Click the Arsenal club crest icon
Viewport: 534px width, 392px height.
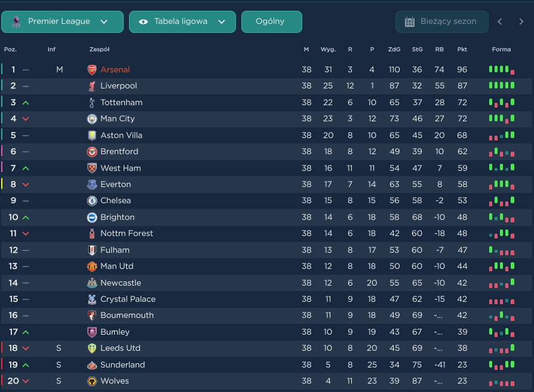(92, 70)
